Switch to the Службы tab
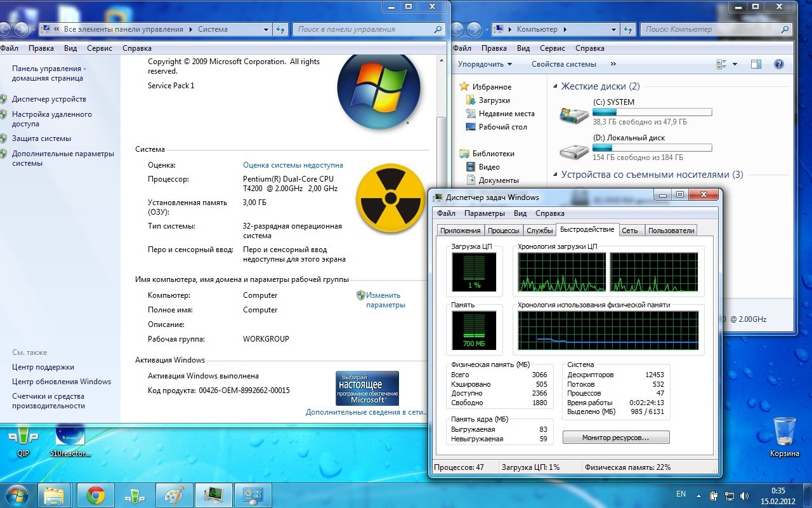812x508 pixels. (540, 231)
